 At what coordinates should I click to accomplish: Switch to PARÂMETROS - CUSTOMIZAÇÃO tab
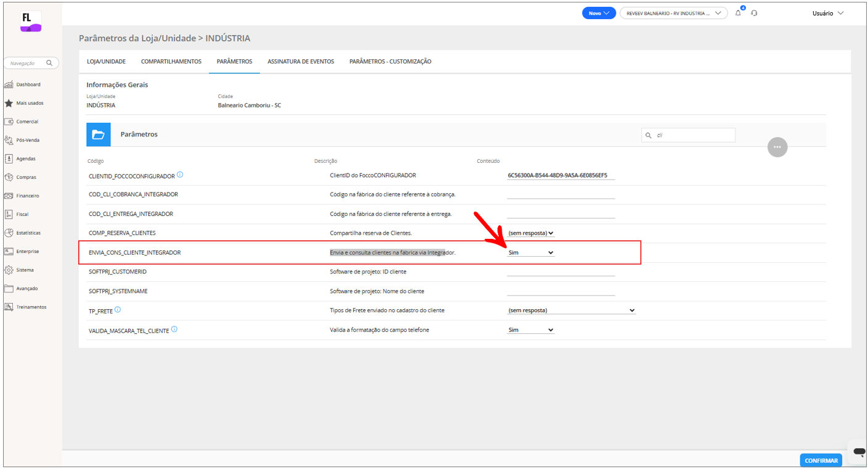coord(390,62)
